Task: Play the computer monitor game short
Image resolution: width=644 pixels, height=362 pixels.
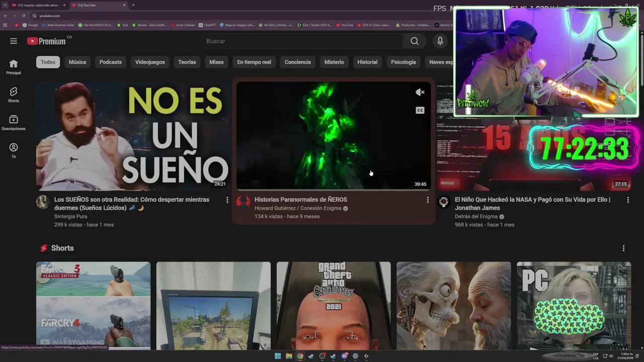Action: 213,306
